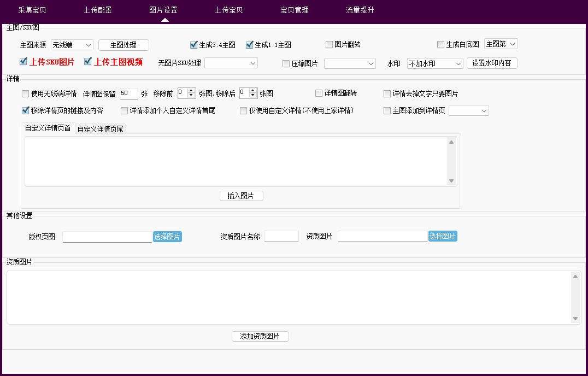Open the 宝贝管理 tab
This screenshot has height=376, width=588.
click(x=295, y=10)
